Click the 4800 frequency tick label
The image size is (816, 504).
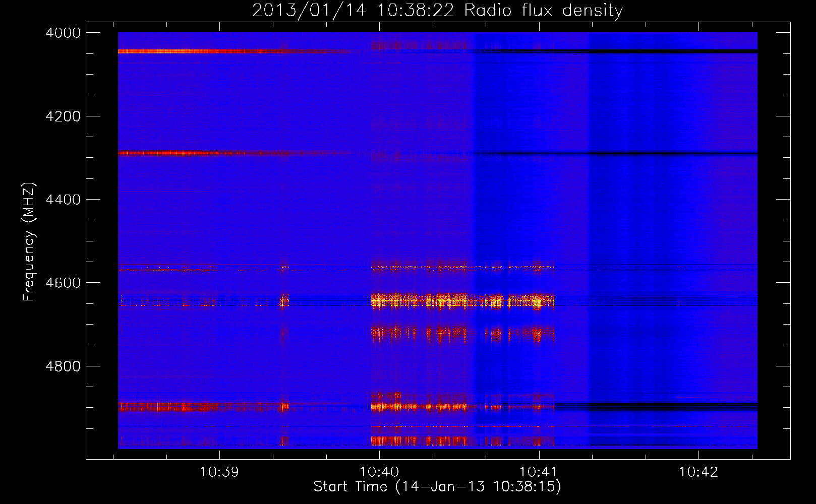tap(63, 366)
